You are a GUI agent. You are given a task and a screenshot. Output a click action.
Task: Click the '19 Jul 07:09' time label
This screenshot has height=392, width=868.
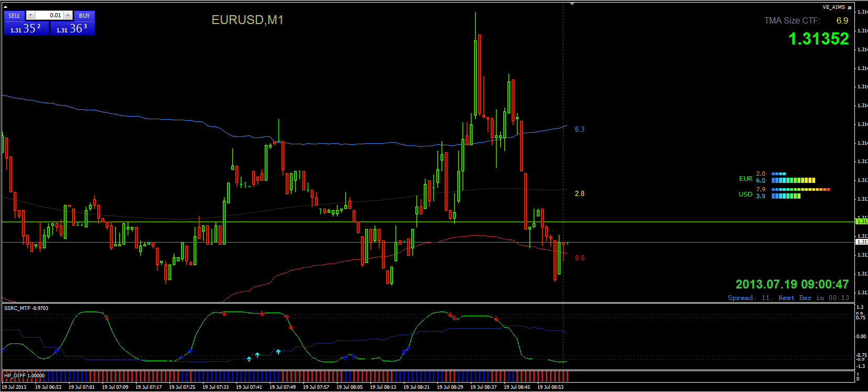pos(115,387)
